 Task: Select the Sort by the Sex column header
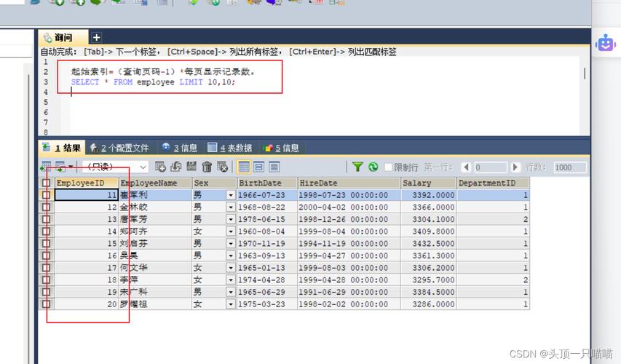click(214, 183)
